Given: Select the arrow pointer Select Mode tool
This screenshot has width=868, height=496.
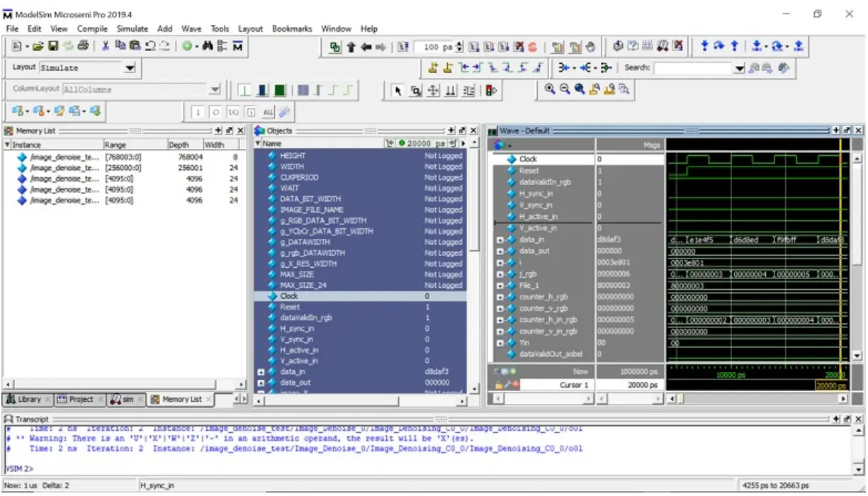Looking at the screenshot, I should click(x=398, y=90).
